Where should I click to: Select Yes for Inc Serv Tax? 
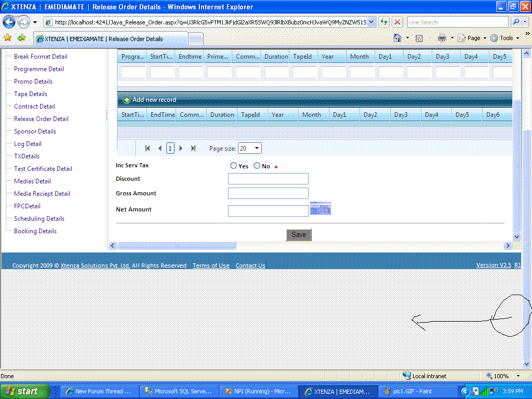(x=233, y=166)
